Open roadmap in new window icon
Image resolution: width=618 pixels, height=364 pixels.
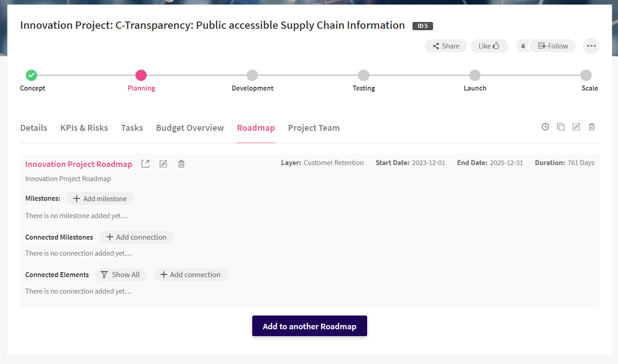pyautogui.click(x=145, y=164)
